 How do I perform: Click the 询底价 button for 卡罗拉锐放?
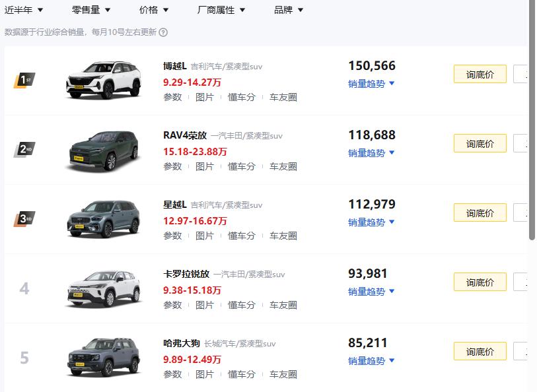coord(480,282)
